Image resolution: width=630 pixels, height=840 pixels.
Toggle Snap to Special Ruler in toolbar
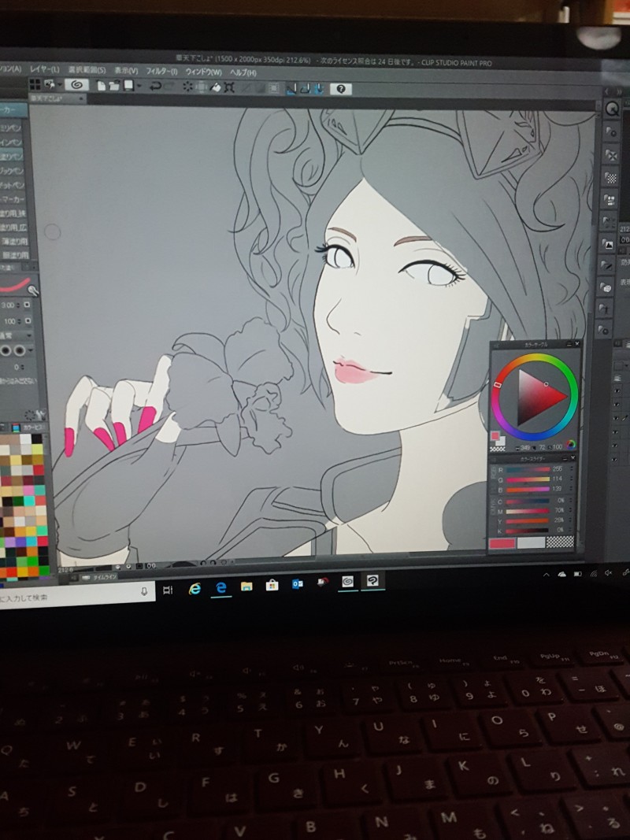[305, 89]
